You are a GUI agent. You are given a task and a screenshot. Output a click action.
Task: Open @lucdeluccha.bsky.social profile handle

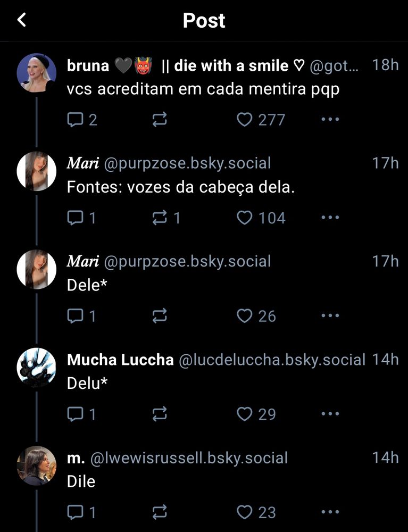(x=272, y=360)
